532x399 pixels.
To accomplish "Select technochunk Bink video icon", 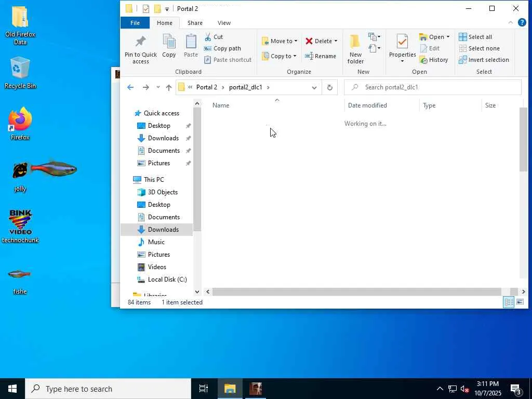I will (x=20, y=226).
